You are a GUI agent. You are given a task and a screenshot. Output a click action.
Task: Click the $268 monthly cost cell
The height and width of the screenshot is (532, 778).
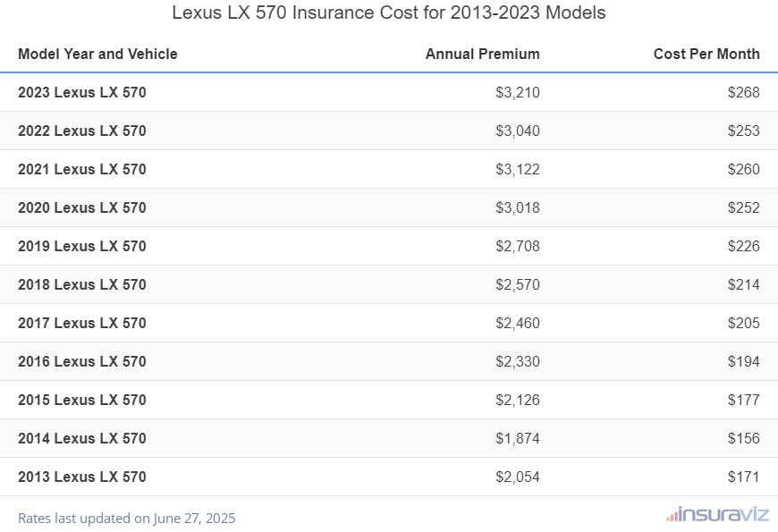click(x=744, y=92)
